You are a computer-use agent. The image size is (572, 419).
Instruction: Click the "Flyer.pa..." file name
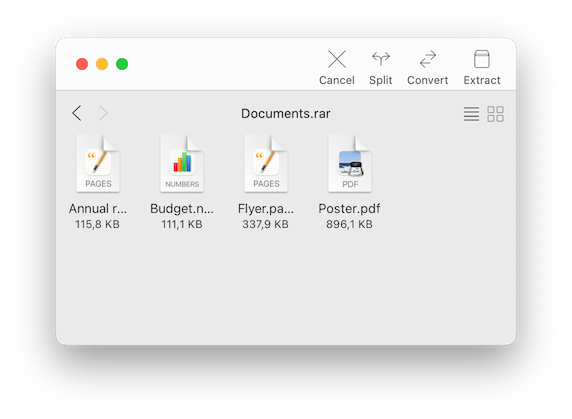tap(266, 209)
